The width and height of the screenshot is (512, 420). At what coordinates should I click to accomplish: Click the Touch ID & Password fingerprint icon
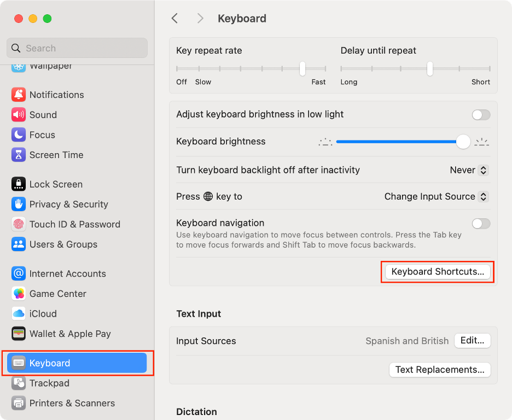pyautogui.click(x=17, y=224)
